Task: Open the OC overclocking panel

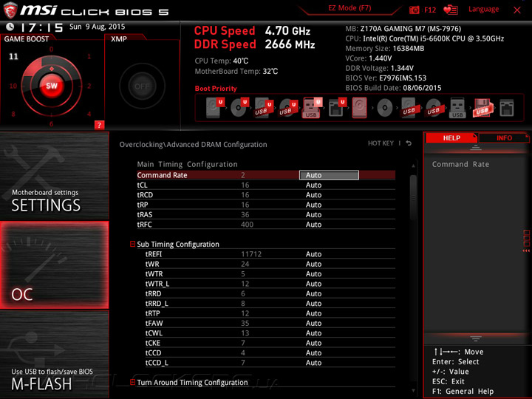Action: (54, 265)
